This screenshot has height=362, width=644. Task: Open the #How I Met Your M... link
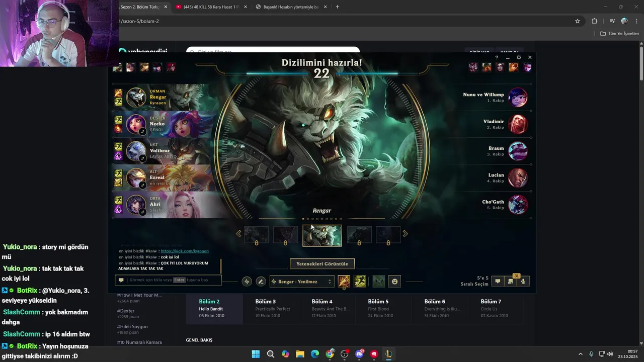139,295
